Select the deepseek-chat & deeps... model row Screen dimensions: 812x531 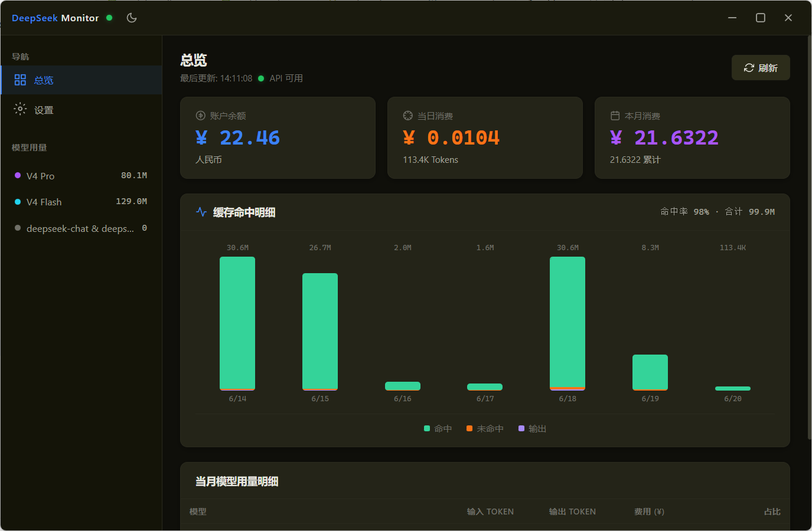81,228
